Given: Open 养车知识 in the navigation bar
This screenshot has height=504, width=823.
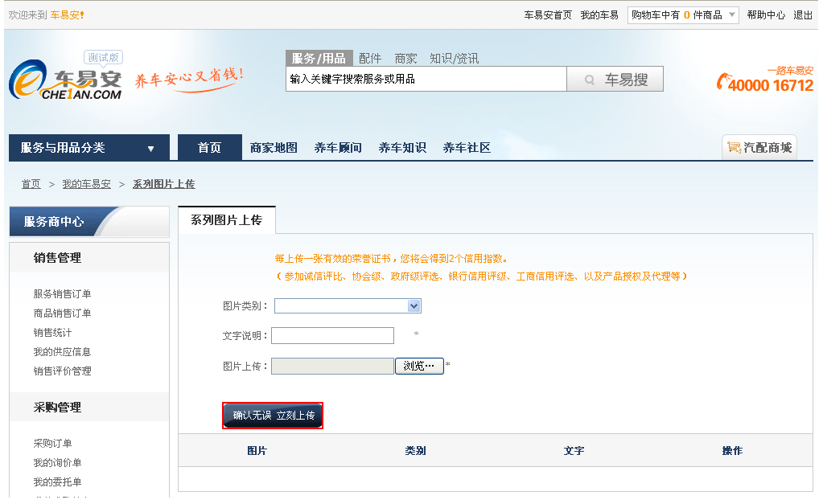Looking at the screenshot, I should [402, 148].
